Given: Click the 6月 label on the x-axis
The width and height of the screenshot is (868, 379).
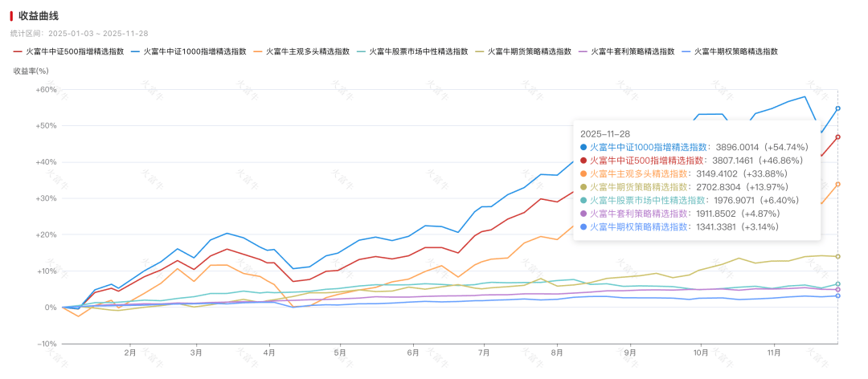Looking at the screenshot, I should (413, 352).
